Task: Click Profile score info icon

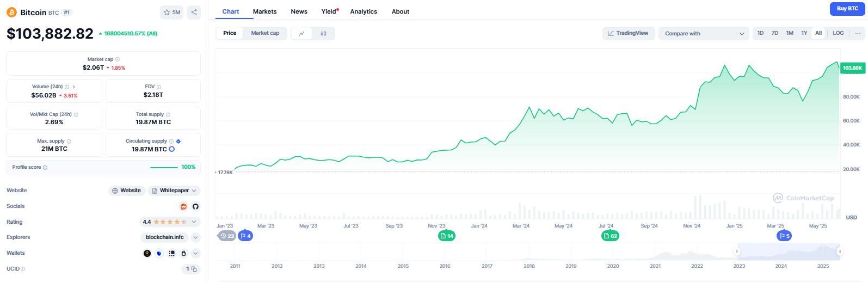Action: click(x=45, y=167)
